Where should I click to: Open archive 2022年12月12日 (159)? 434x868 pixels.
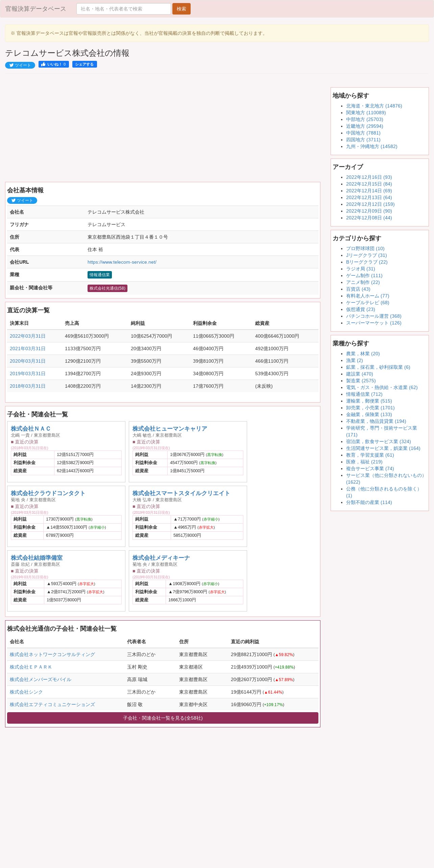370,204
